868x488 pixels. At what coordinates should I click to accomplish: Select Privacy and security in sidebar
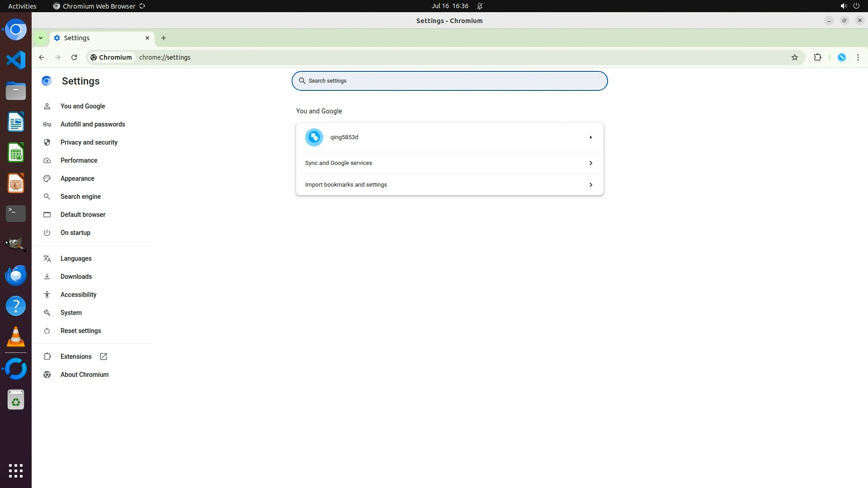pos(89,142)
